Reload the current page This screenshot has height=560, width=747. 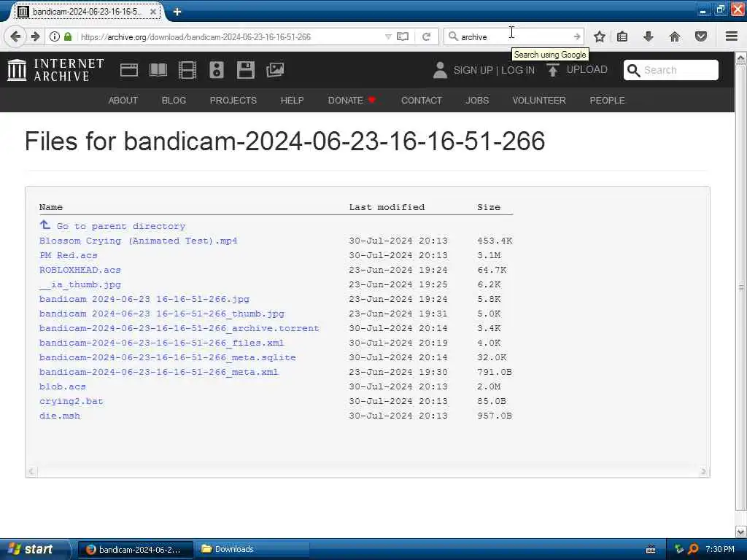(426, 36)
